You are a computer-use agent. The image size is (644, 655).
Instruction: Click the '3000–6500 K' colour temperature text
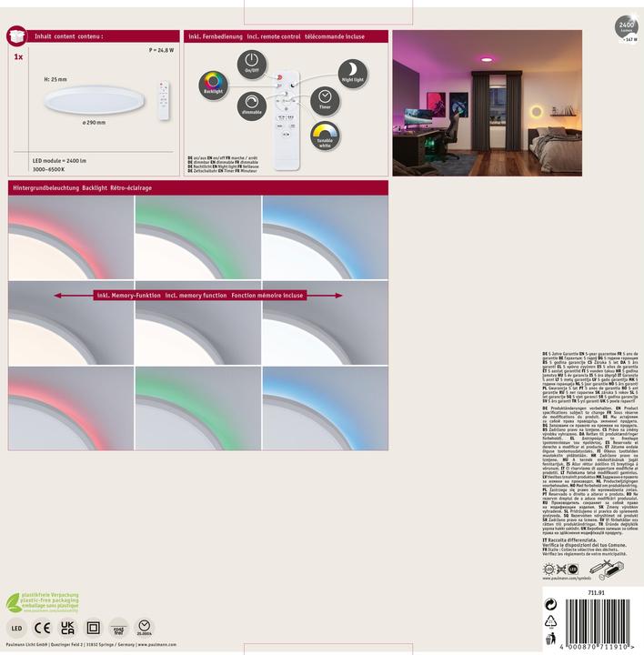click(x=49, y=169)
